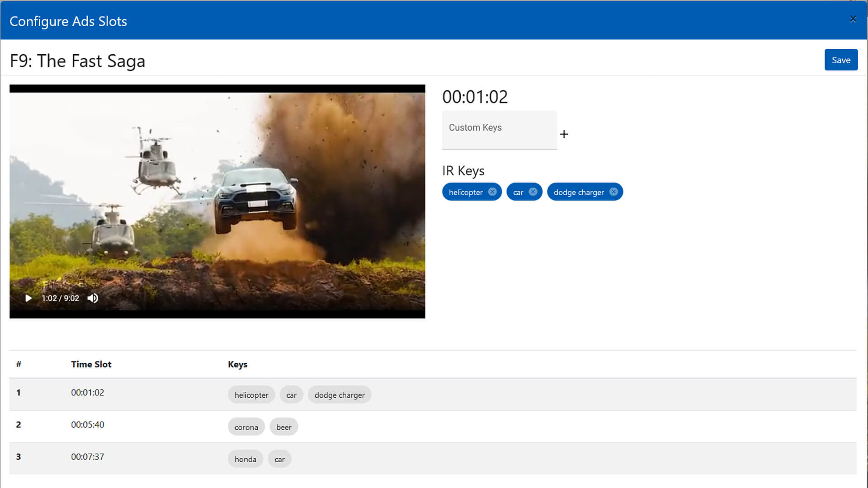Select time slot 00:05:40 row
Viewport: 868px width, 488px height.
(433, 427)
